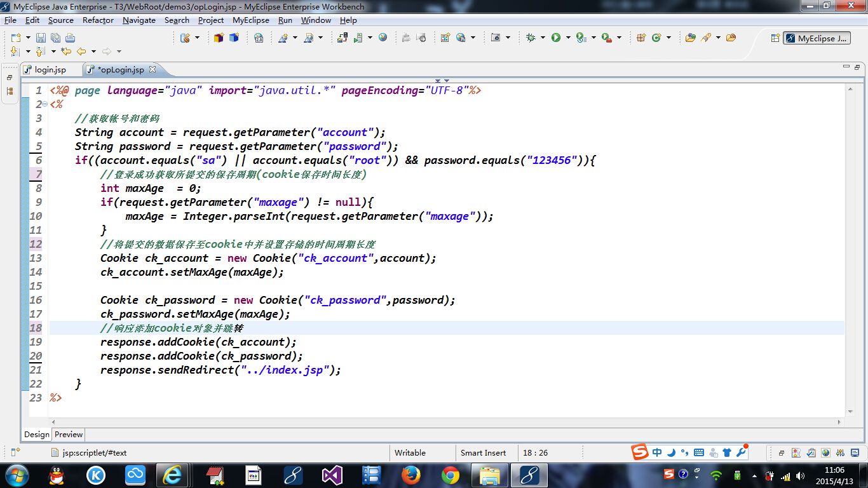Close the opLogin.jsp editor tab
Screen dimensions: 868x488
click(153, 69)
